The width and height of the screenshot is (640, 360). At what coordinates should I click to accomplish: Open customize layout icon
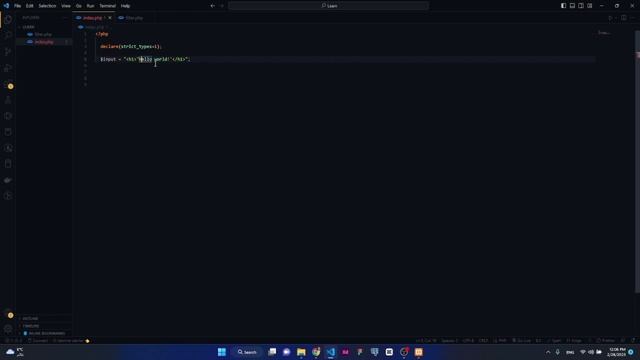(x=590, y=6)
